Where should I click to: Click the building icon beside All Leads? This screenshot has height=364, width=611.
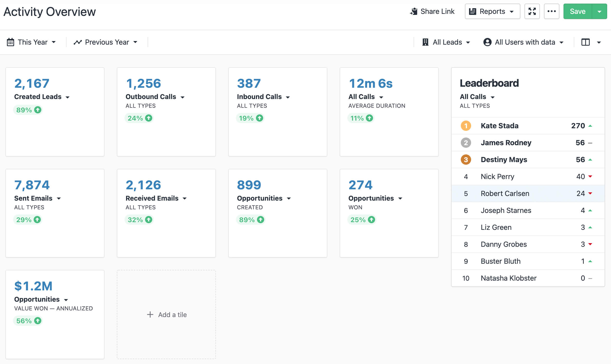(425, 42)
